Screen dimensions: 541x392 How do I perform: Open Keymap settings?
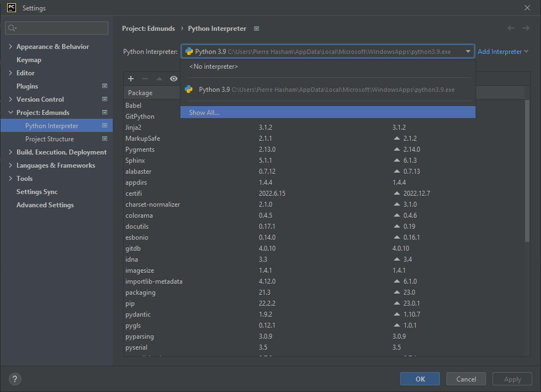29,60
